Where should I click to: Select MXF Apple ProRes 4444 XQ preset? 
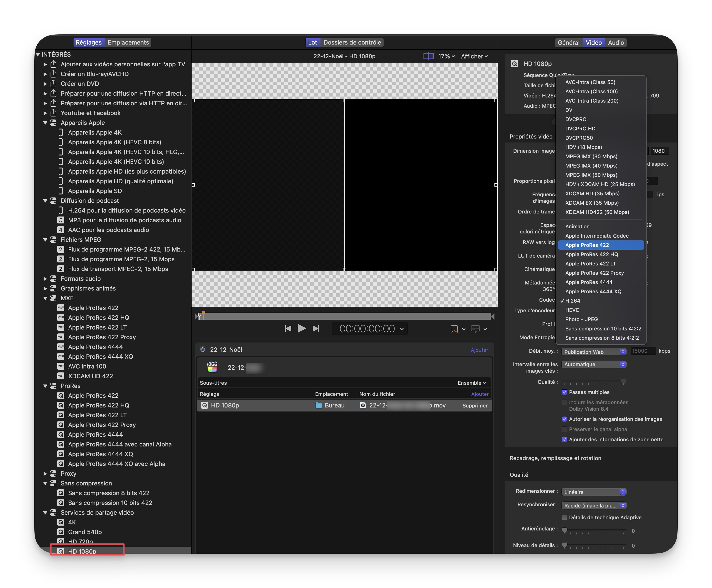click(100, 356)
